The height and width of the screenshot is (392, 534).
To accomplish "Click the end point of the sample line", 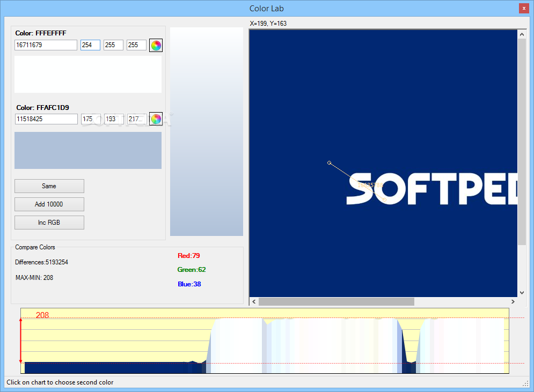I will pyautogui.click(x=384, y=199).
